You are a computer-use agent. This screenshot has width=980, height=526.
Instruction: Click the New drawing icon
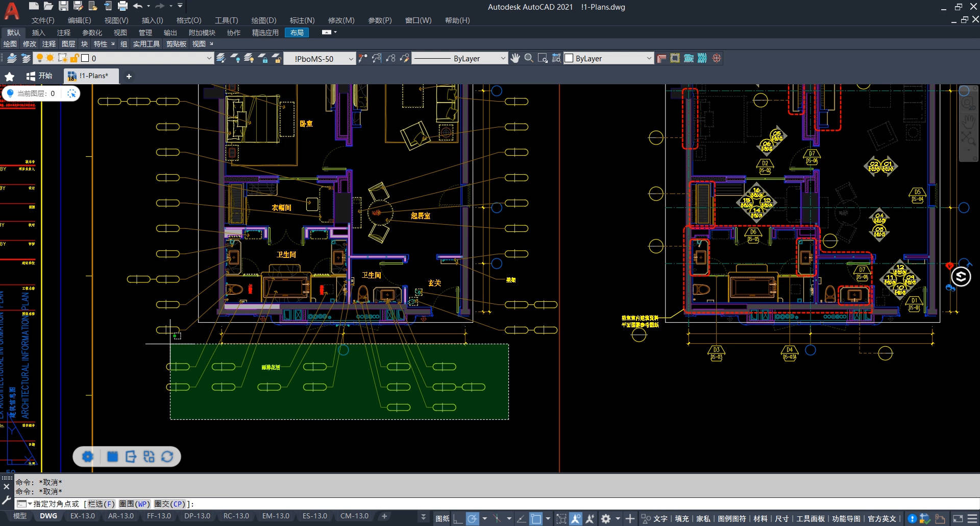click(x=34, y=6)
